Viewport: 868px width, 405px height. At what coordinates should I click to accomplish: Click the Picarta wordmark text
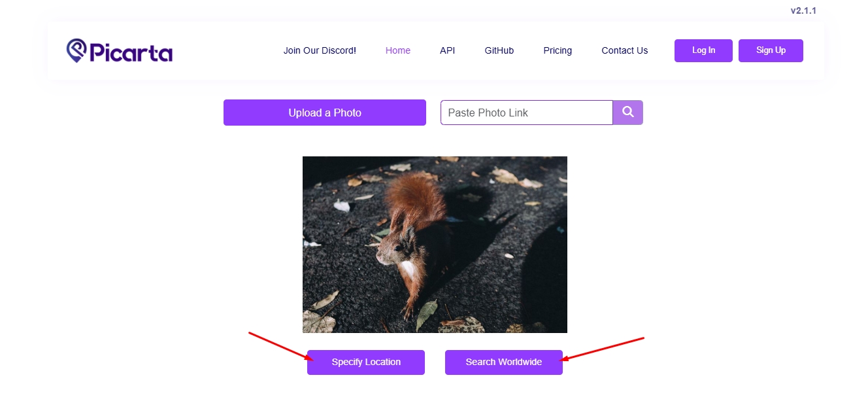(x=131, y=52)
